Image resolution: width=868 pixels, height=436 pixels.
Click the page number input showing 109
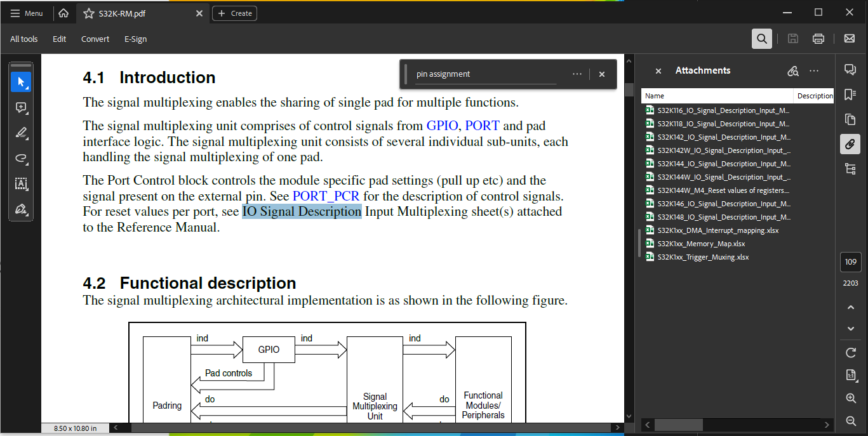tap(850, 261)
